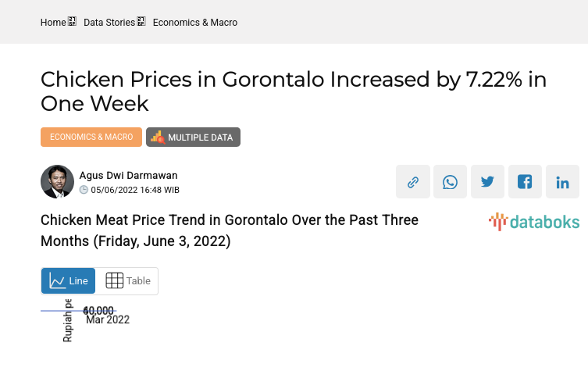
Task: Open author Agus Dwi Darmawan's name link
Action: [128, 176]
